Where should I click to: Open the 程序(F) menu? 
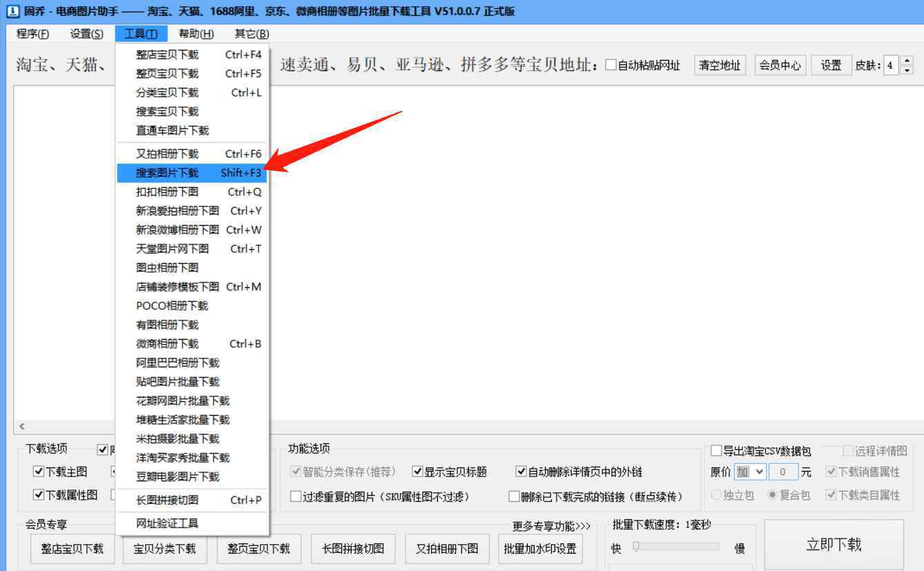coord(33,34)
